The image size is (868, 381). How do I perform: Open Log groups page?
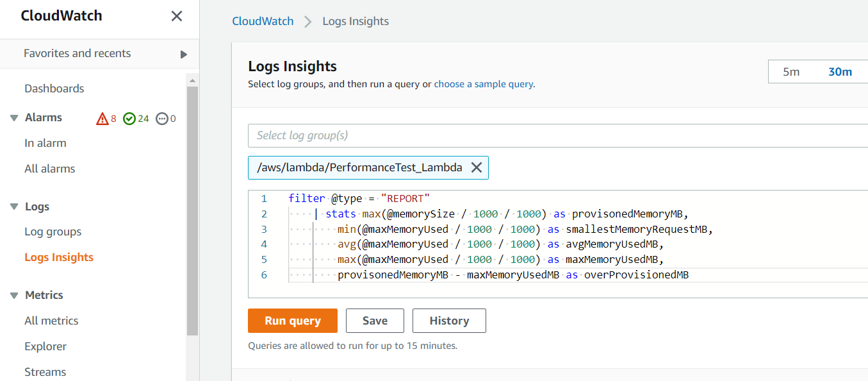coord(53,232)
